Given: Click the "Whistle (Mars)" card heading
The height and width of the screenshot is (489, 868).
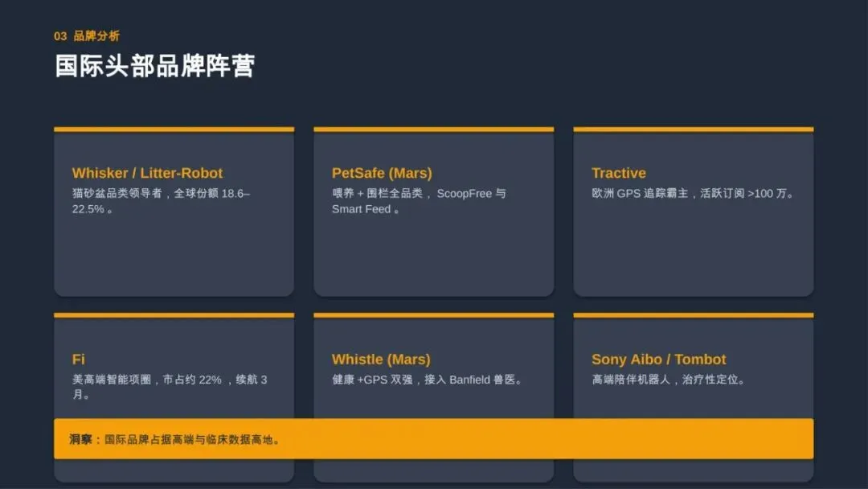Looking at the screenshot, I should click(x=381, y=359).
